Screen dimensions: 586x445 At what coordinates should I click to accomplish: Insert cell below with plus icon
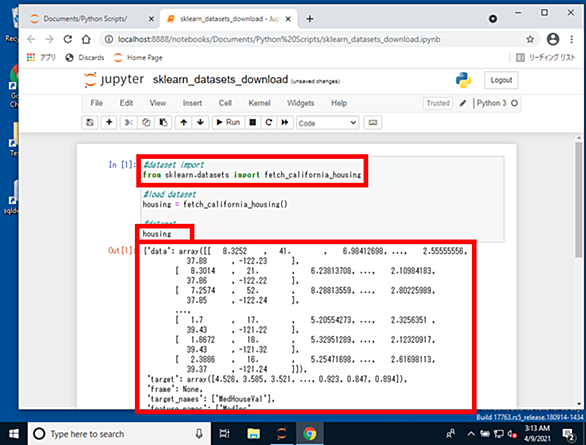(x=109, y=123)
